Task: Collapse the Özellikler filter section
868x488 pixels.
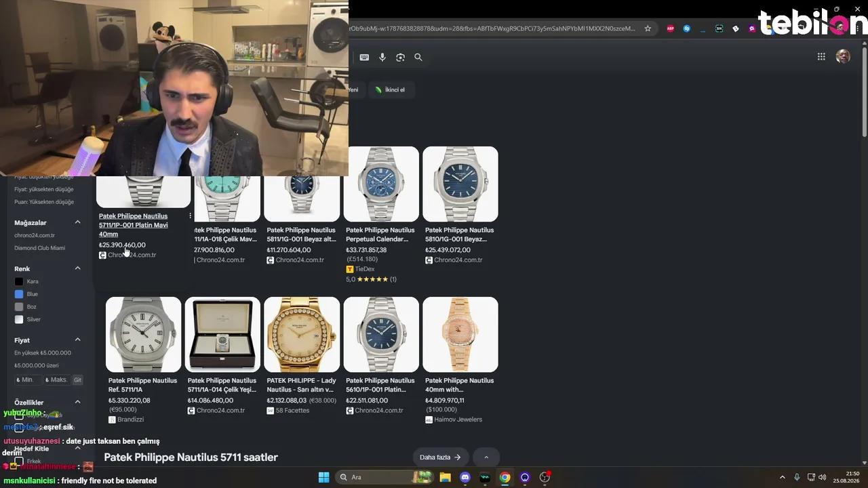Action: pos(77,402)
